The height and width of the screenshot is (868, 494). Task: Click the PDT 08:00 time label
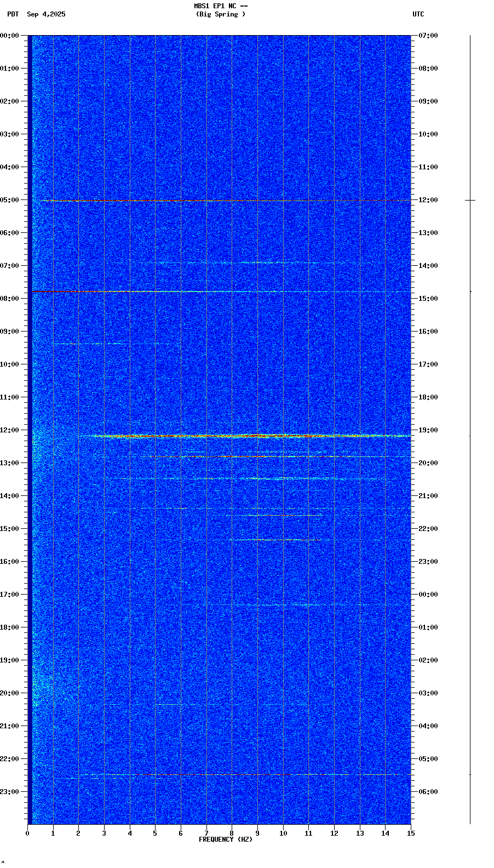pyautogui.click(x=9, y=299)
